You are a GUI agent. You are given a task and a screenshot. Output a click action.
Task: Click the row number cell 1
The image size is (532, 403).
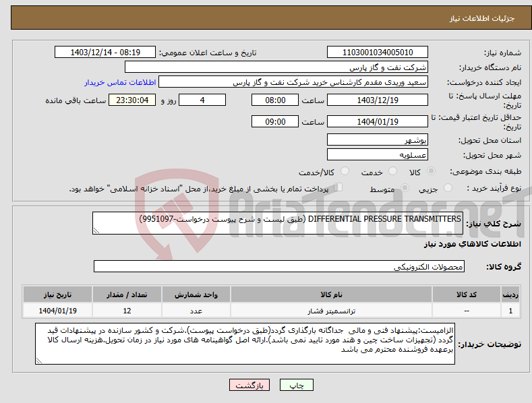coord(510,311)
